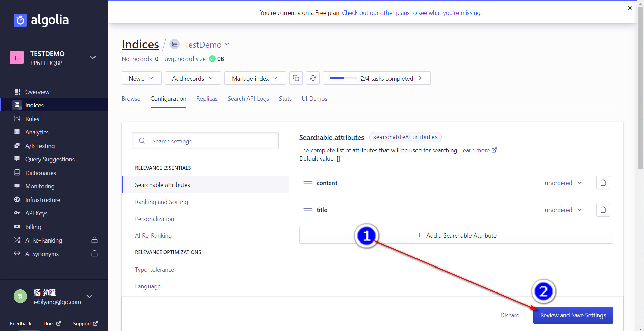Click the Algolia logo in sidebar
The image size is (644, 331).
click(x=41, y=20)
